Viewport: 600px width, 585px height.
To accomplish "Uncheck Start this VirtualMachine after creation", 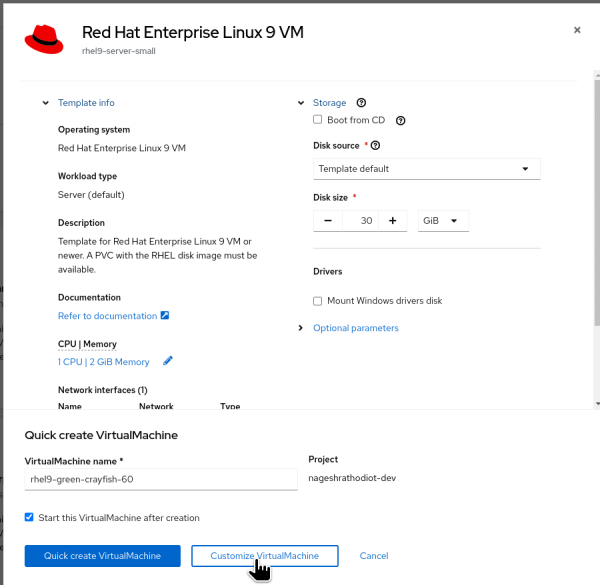I will point(29,518).
